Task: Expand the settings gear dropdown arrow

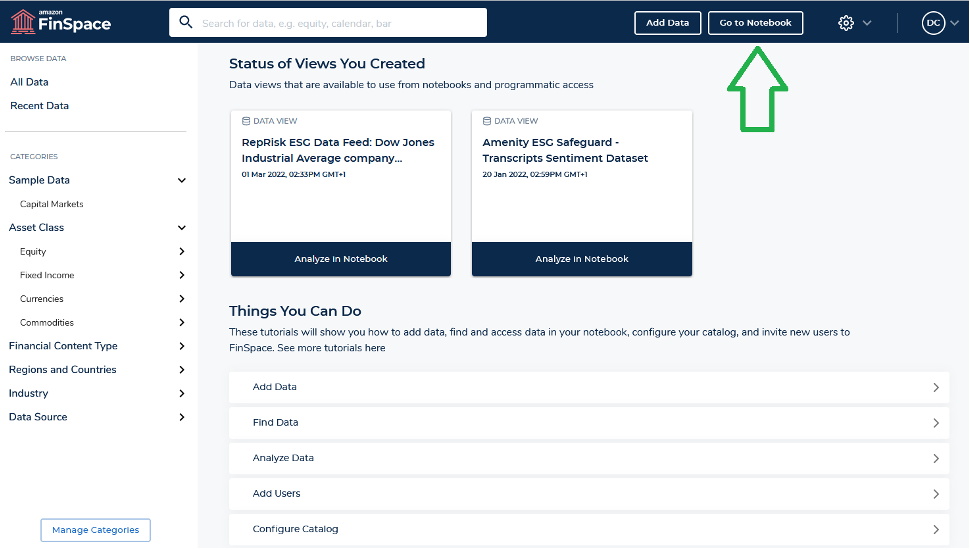Action: 867,23
